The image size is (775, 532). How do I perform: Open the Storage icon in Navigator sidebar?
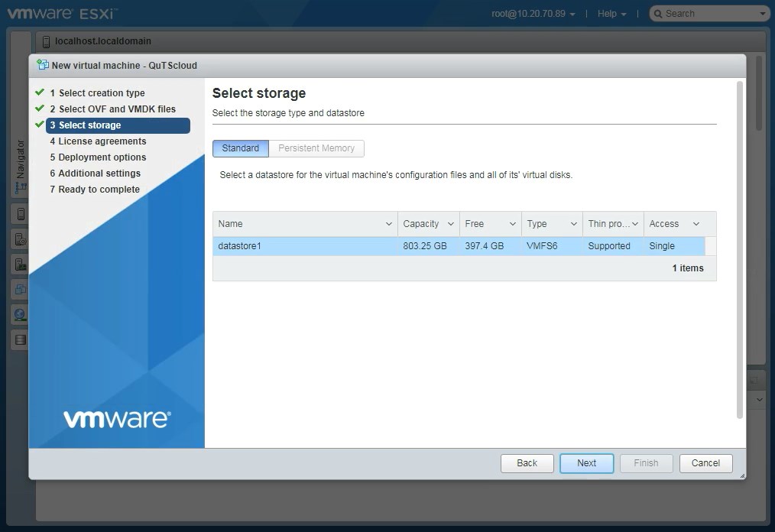tap(21, 339)
